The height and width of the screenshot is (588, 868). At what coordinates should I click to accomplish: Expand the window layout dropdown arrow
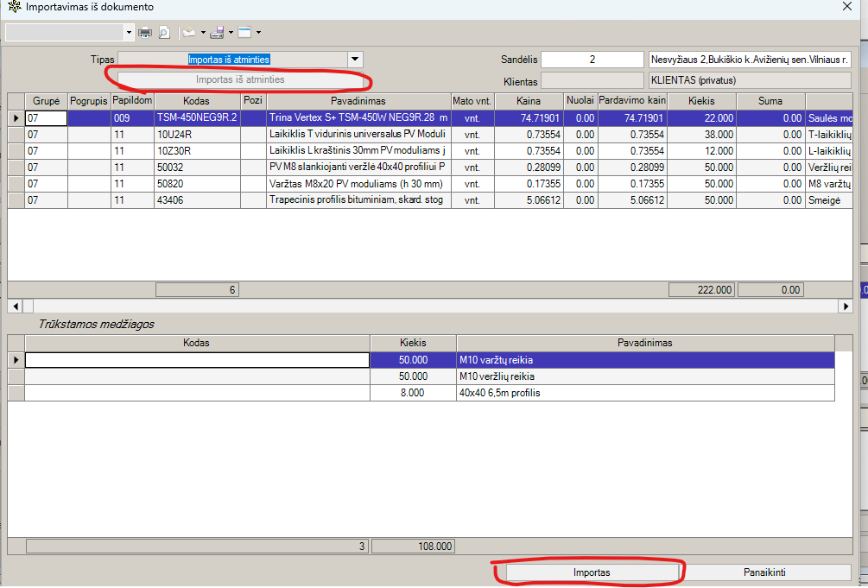click(258, 33)
